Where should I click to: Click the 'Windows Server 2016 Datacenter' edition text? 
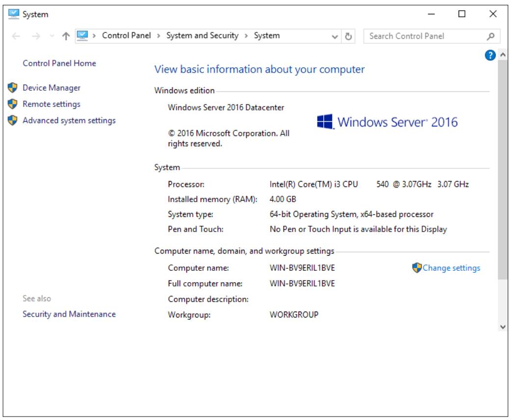pos(226,107)
